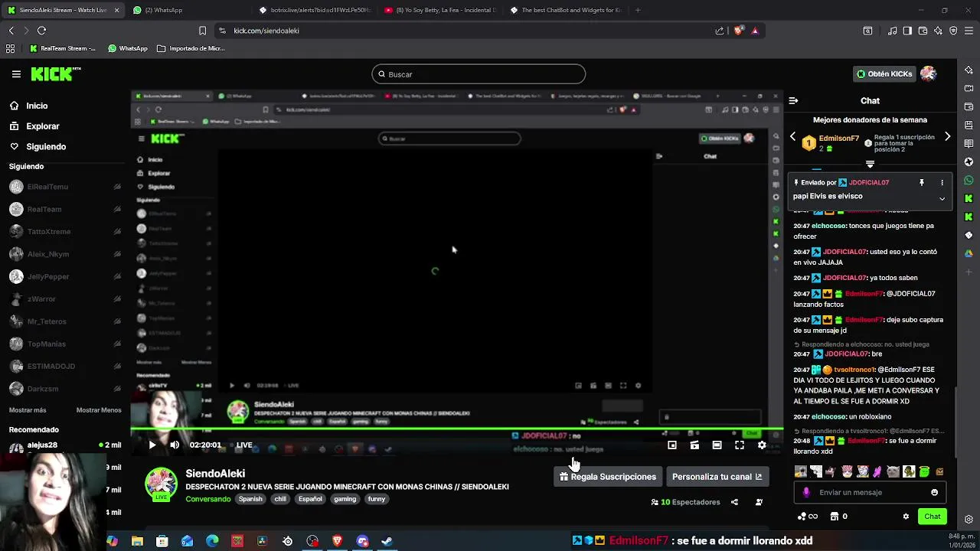This screenshot has height=551, width=980.
Task: Open Steam from the taskbar
Action: click(387, 541)
